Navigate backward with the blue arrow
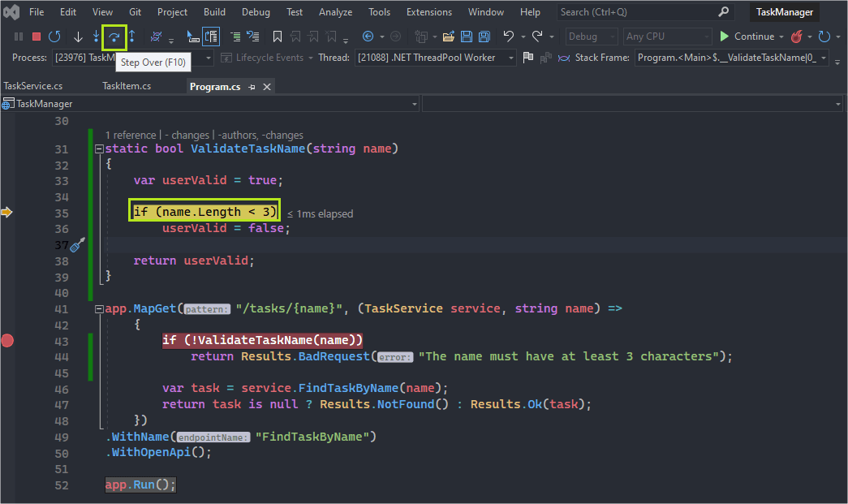This screenshot has width=848, height=504. (x=368, y=37)
